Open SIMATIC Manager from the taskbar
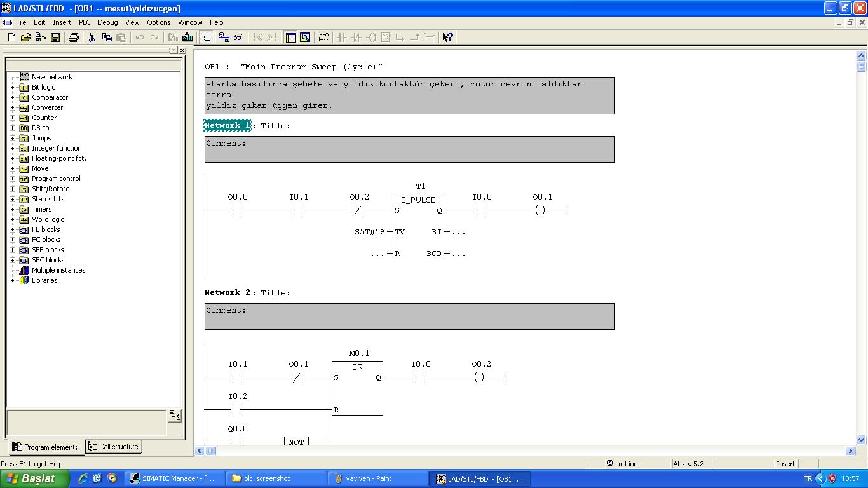868x488 pixels. (x=173, y=478)
